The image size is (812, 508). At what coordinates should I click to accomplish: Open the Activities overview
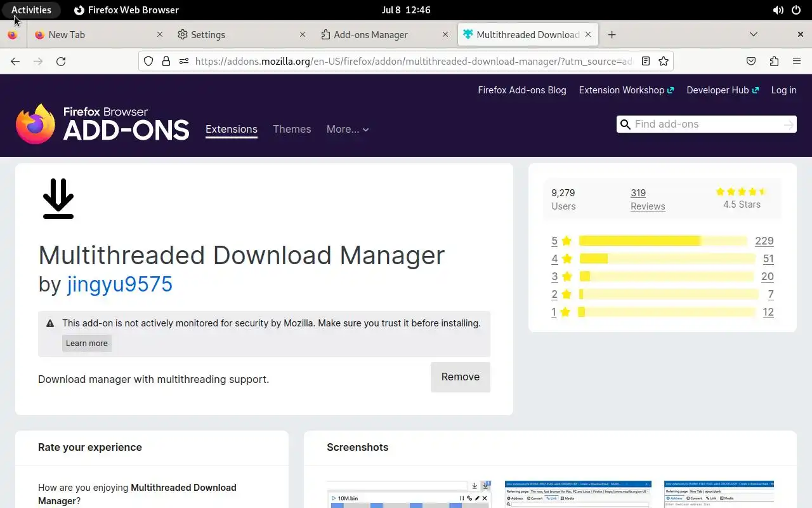(31, 10)
